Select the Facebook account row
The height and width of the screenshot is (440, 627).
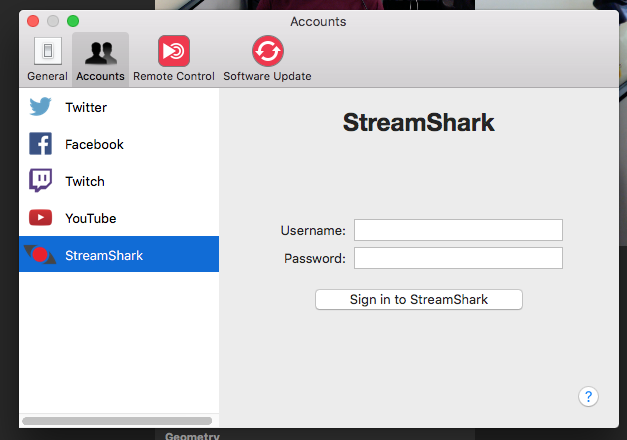[119, 144]
